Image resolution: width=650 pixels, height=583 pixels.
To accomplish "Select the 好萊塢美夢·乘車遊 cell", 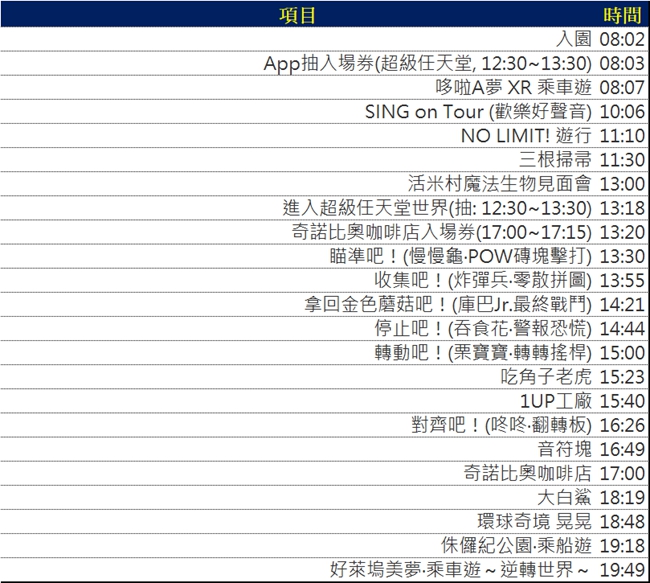I will pyautogui.click(x=460, y=570).
